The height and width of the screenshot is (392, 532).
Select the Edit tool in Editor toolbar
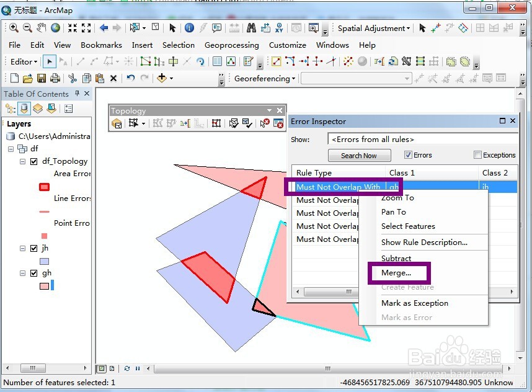50,61
